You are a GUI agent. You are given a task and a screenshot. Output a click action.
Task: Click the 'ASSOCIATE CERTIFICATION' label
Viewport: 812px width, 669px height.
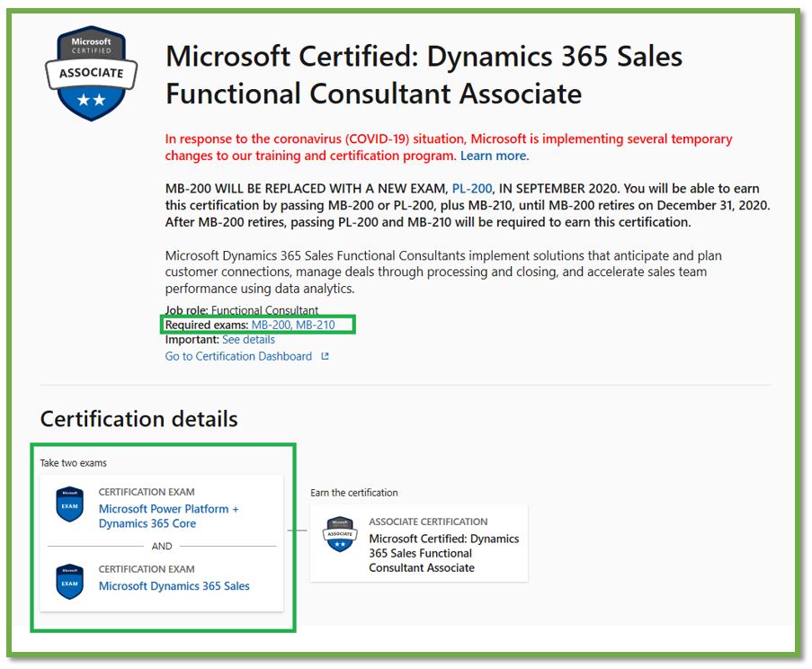(x=428, y=522)
